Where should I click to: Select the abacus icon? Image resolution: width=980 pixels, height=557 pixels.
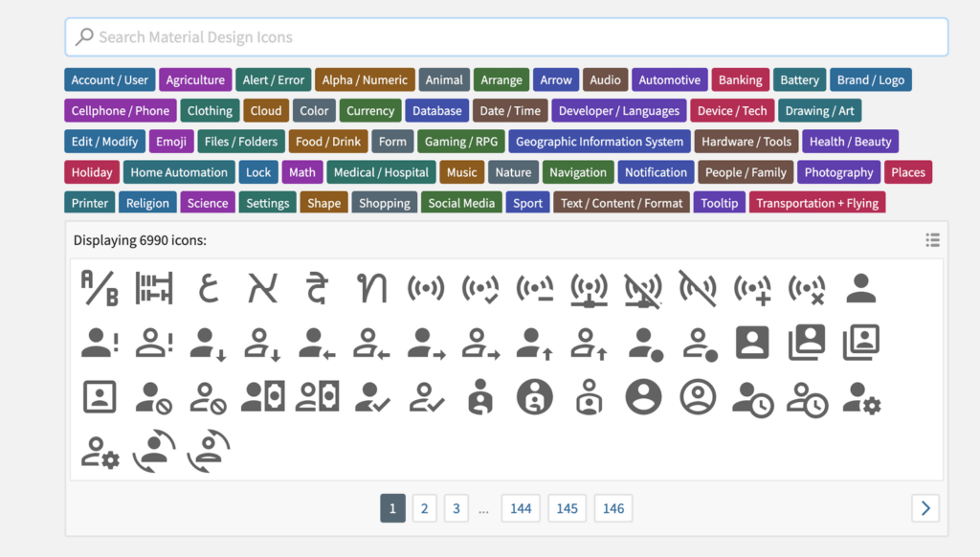[153, 288]
